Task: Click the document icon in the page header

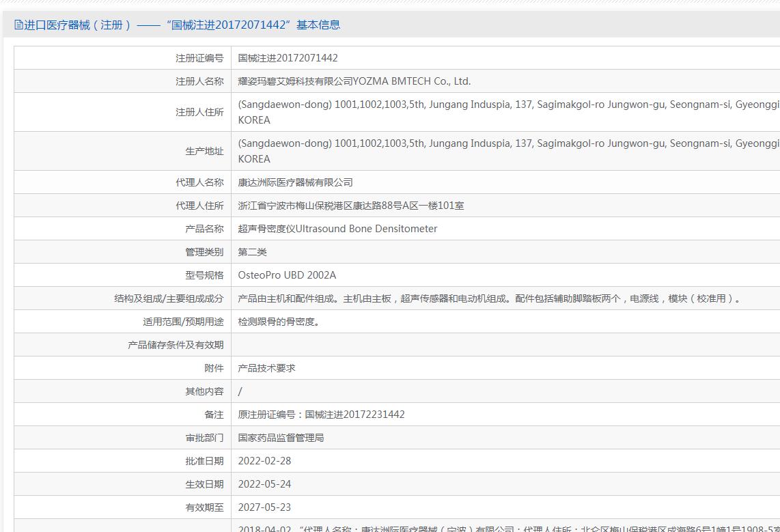Action: (x=18, y=25)
